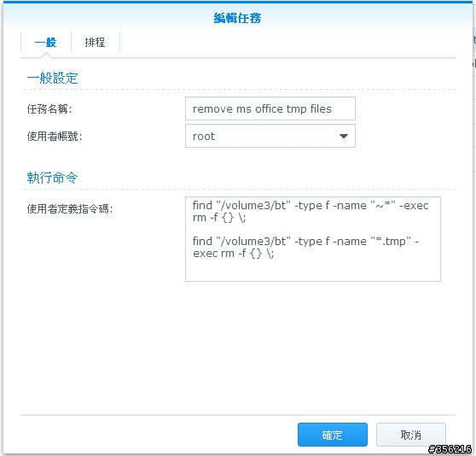The image size is (476, 456).
Task: Click the 一般設定 section heading
Action: pyautogui.click(x=53, y=78)
